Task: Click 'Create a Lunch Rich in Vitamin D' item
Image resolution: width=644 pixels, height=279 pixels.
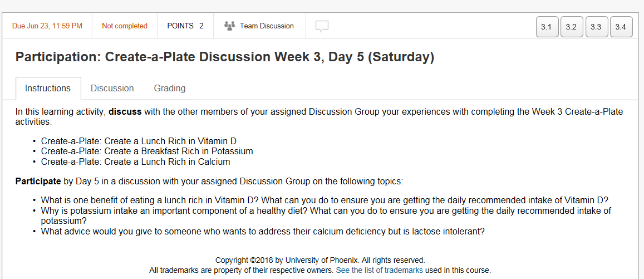Action: [x=139, y=141]
